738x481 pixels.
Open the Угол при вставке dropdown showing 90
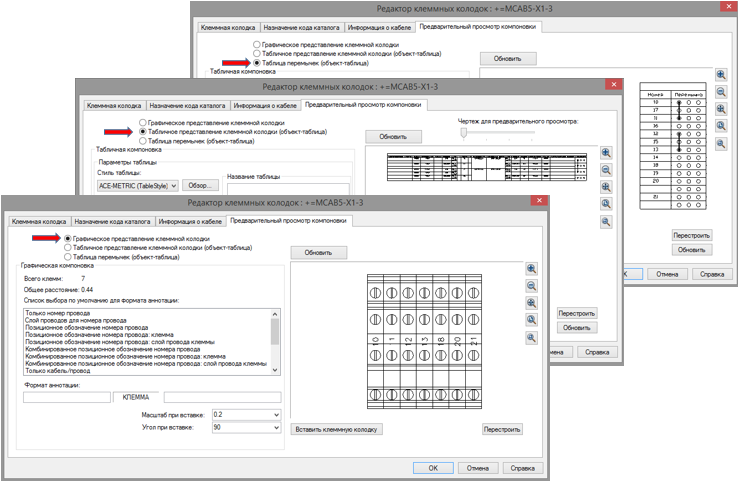[x=276, y=427]
